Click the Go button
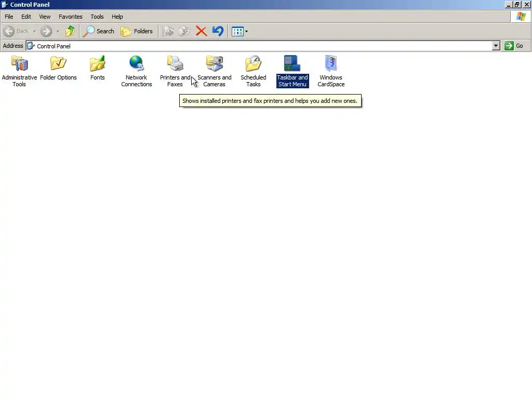This screenshot has height=399, width=532. pos(514,46)
